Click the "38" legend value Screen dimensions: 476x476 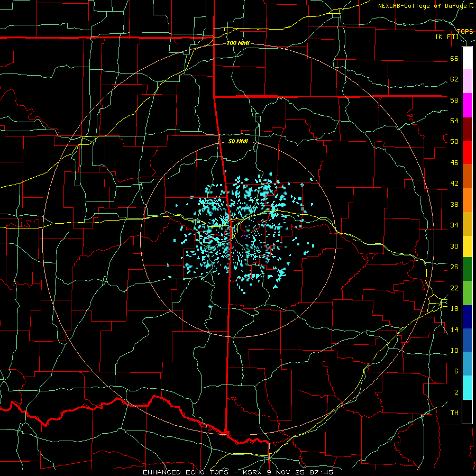[x=454, y=204]
